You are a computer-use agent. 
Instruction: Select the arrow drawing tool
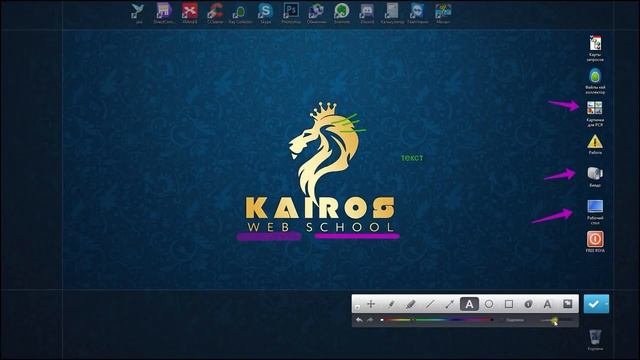click(x=449, y=304)
